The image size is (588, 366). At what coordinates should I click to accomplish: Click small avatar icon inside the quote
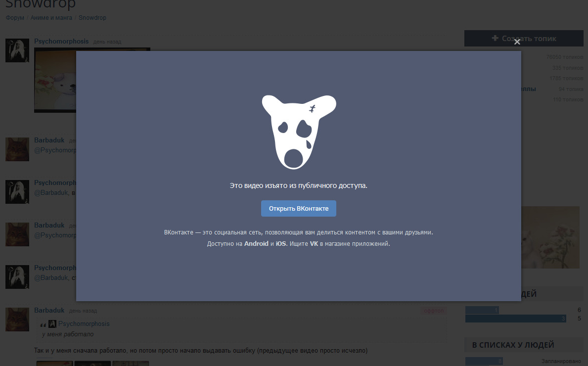pyautogui.click(x=52, y=324)
